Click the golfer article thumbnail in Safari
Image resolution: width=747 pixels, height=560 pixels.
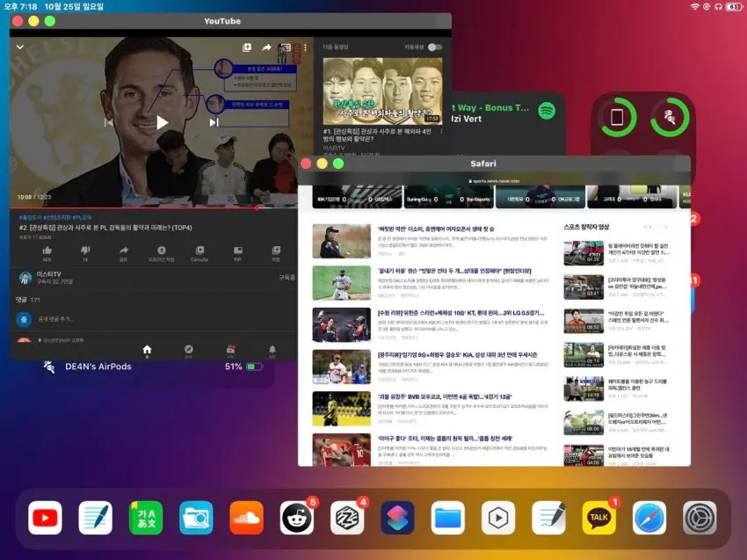(x=342, y=241)
